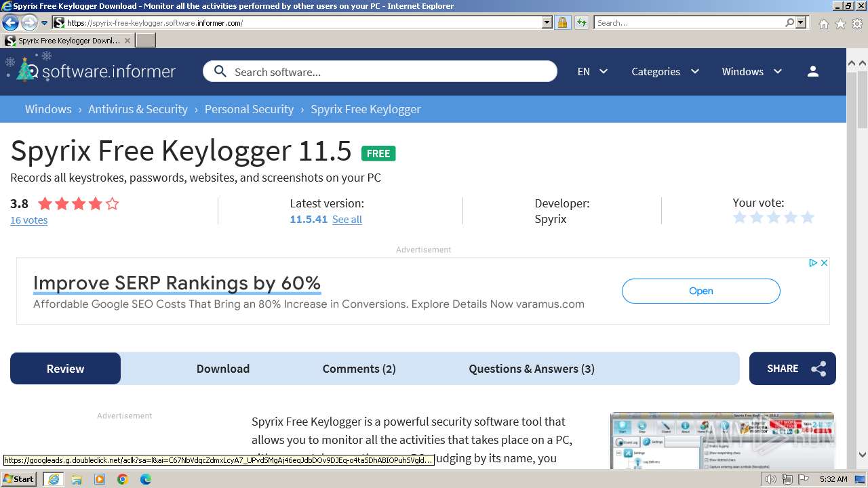The height and width of the screenshot is (488, 868).
Task: Click the magnifier icon in site search
Action: [220, 71]
